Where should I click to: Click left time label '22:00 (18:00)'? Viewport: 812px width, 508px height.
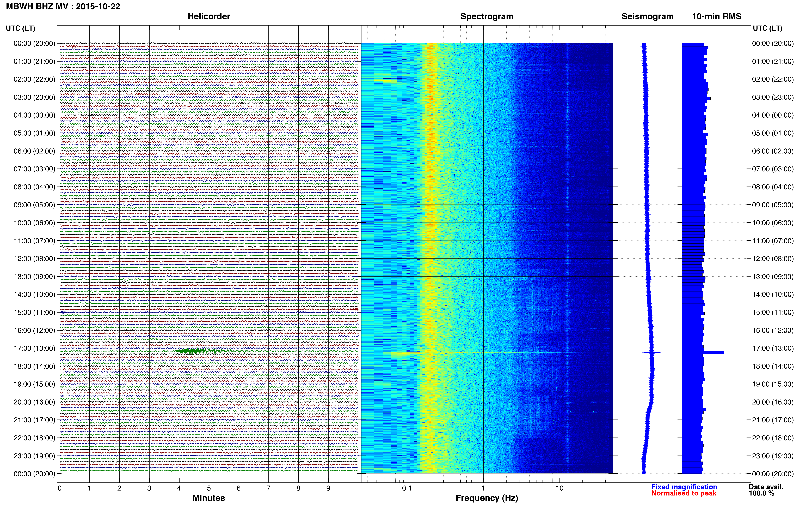[x=34, y=438]
